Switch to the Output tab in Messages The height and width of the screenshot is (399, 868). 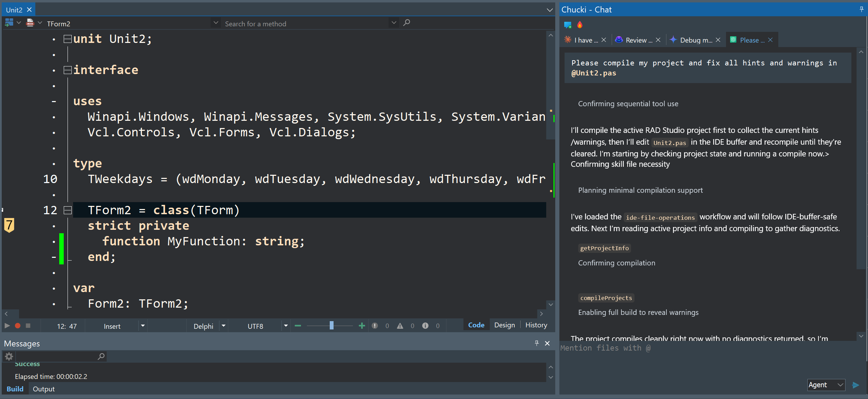tap(44, 389)
